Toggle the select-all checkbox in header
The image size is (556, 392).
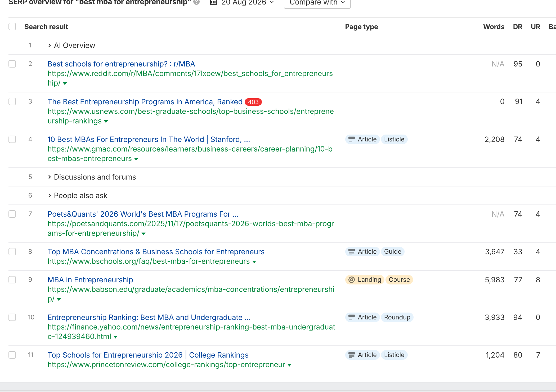[x=12, y=27]
